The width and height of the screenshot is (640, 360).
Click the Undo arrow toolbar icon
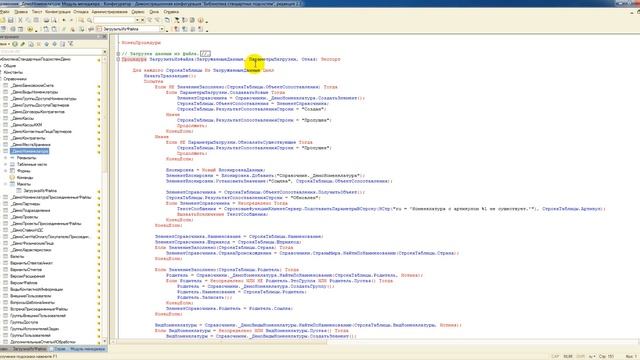(x=64, y=20)
